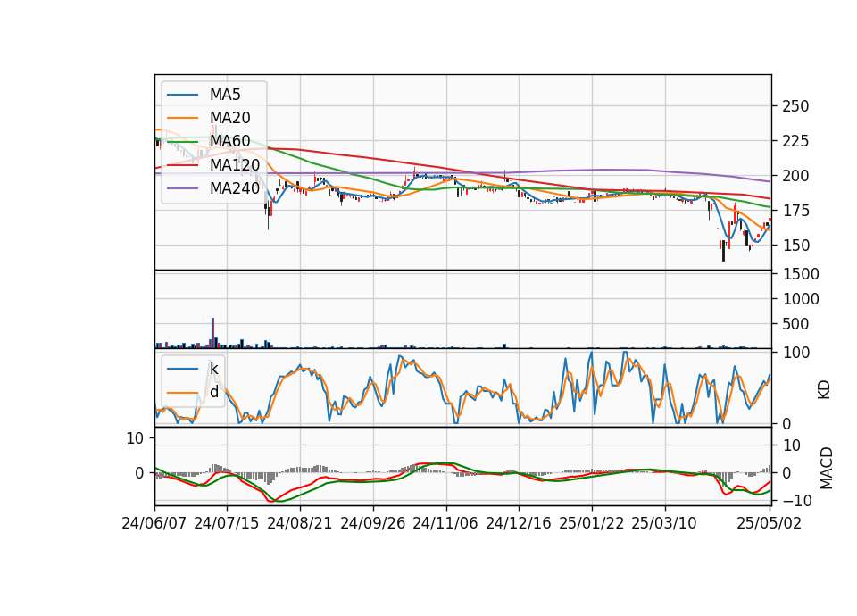Click the orange MA20 legend line swatch

pos(182,118)
